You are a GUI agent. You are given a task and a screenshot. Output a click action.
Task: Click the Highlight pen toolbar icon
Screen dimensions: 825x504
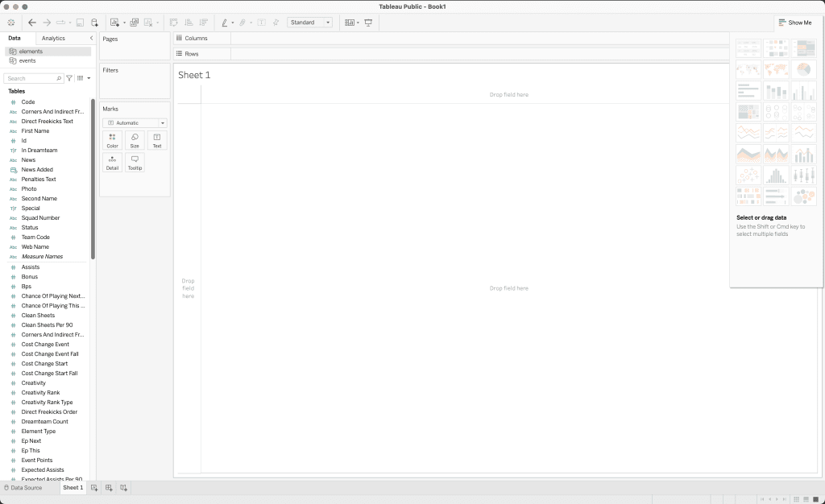click(225, 23)
